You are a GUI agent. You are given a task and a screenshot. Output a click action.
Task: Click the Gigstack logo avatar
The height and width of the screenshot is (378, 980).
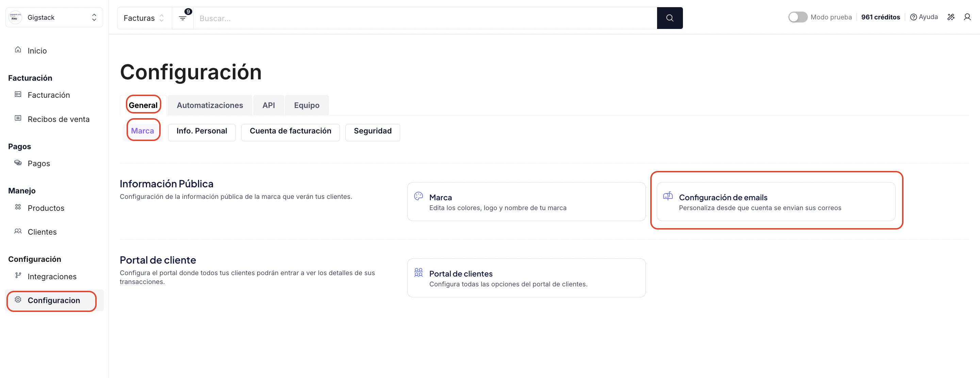(x=15, y=17)
